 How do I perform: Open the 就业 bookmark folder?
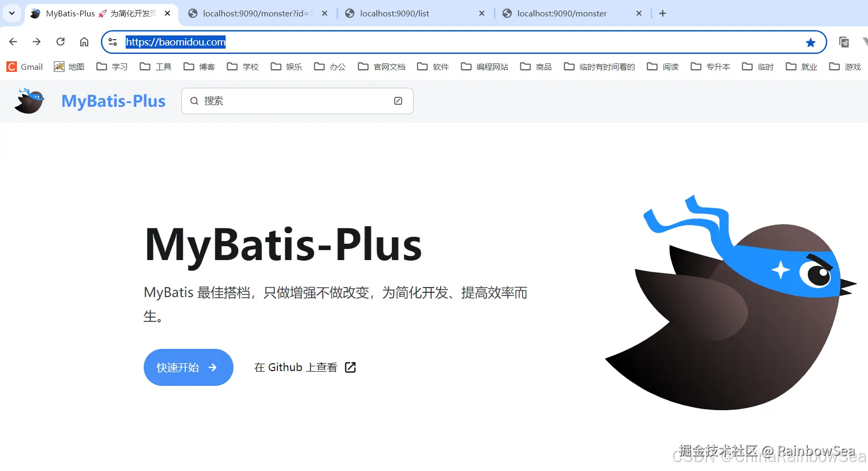tap(801, 67)
